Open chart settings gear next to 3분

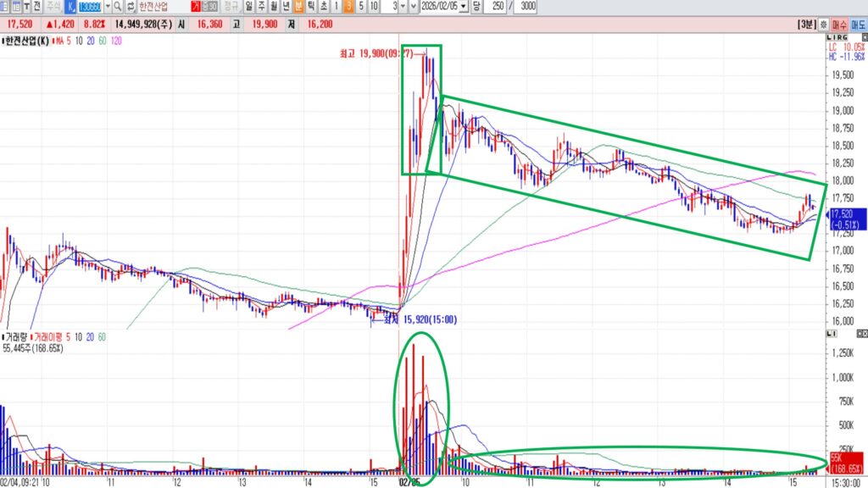pyautogui.click(x=824, y=25)
